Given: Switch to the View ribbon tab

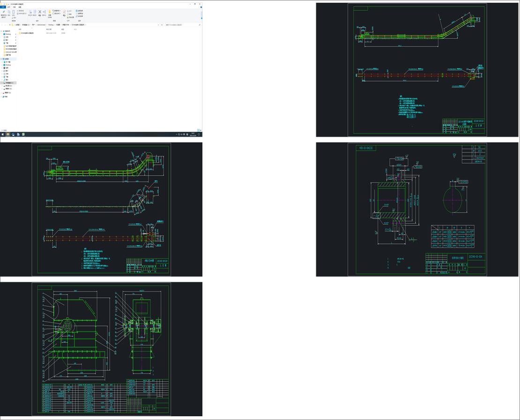Looking at the screenshot, I should [x=20, y=7].
